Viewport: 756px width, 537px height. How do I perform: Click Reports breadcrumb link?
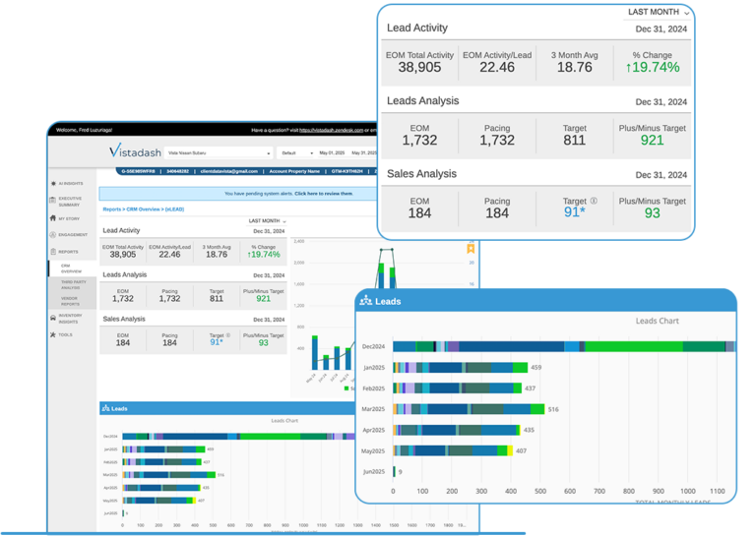pos(112,209)
